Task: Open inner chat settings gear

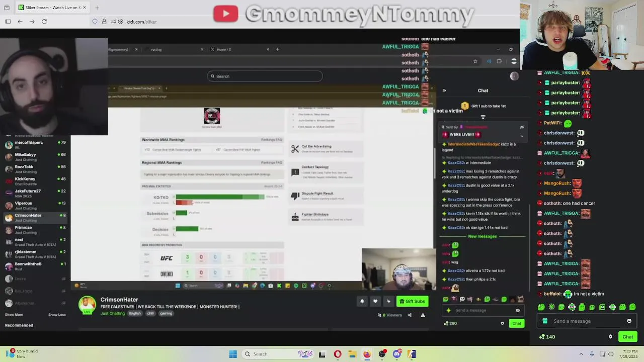Action: click(x=502, y=323)
